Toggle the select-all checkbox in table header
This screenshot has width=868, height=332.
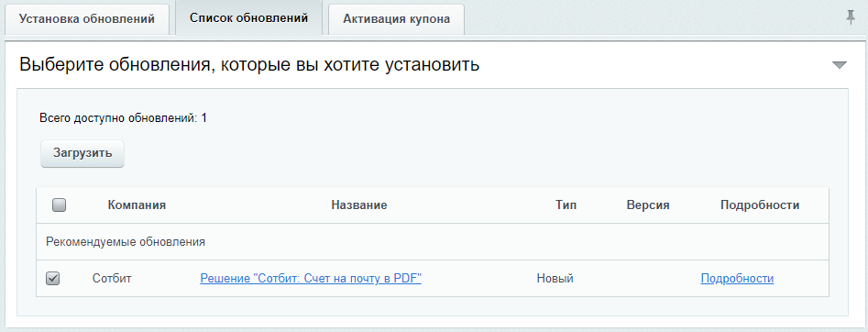point(59,205)
